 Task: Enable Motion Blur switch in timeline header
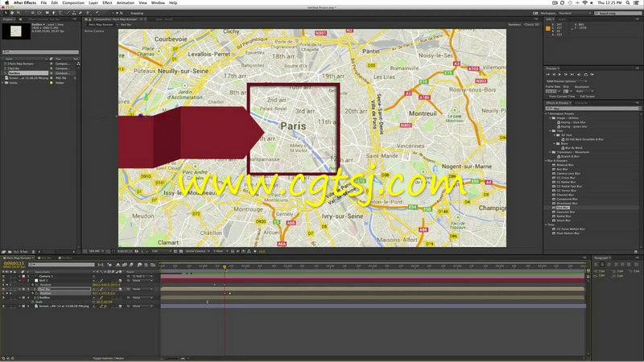(x=130, y=265)
